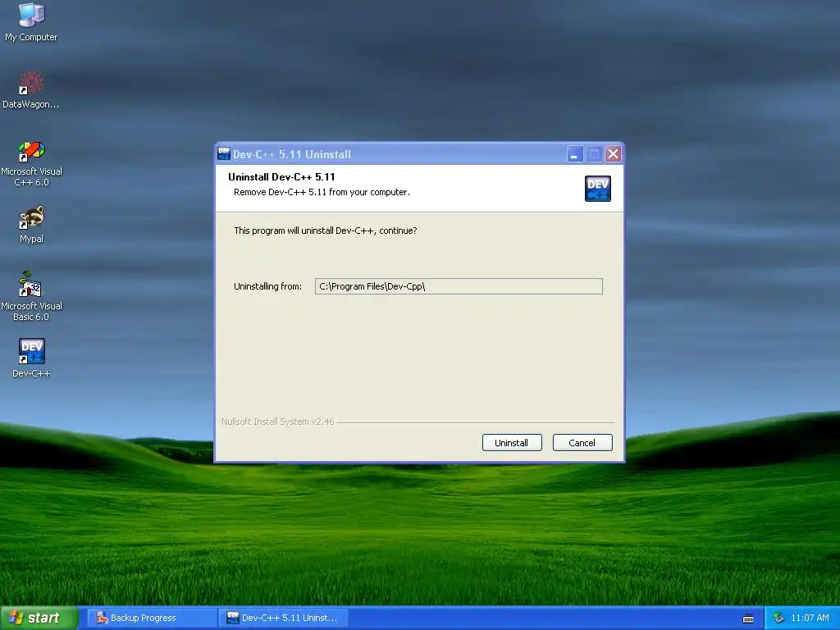
Task: Open the Windows start menu
Action: (38, 618)
